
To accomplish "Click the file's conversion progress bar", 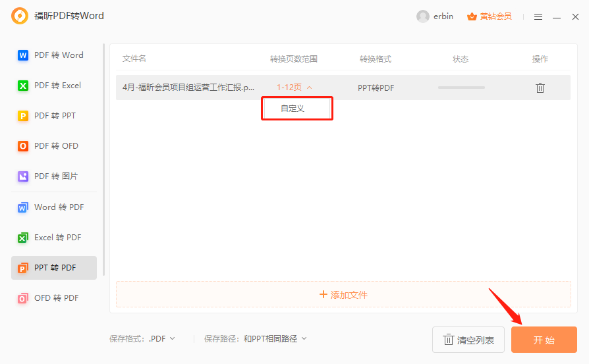I will coord(461,88).
